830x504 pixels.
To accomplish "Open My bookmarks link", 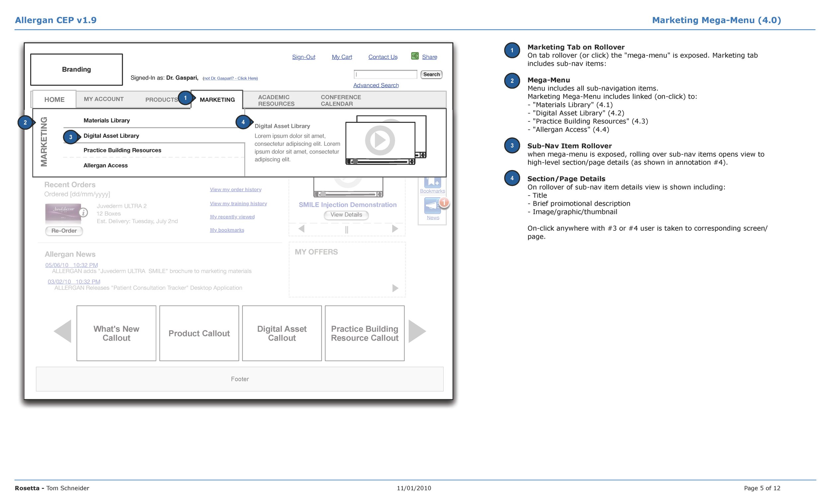I will click(227, 230).
